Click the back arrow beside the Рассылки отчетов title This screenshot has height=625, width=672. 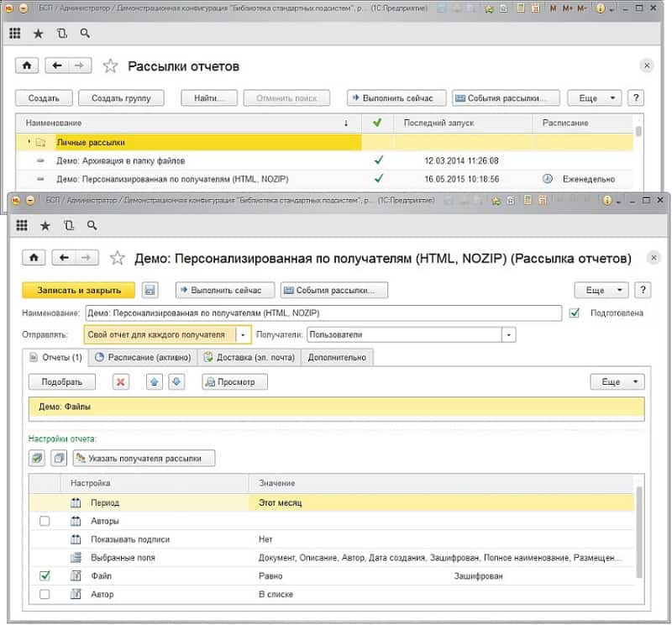[x=56, y=66]
